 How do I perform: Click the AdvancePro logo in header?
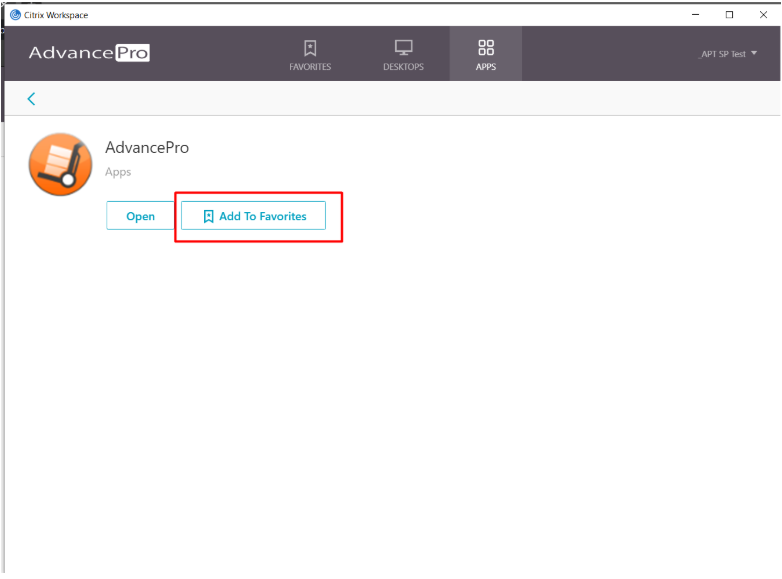[x=89, y=53]
